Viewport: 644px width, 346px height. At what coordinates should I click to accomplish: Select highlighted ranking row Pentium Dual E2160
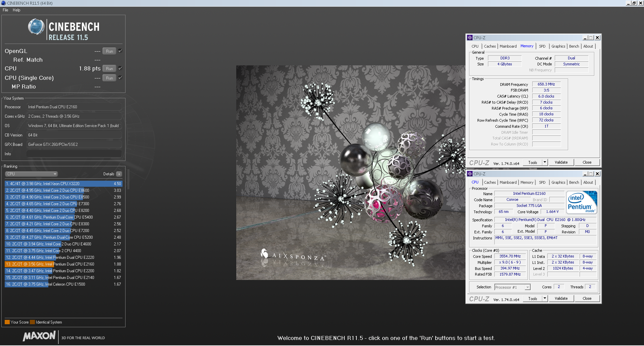click(x=63, y=264)
